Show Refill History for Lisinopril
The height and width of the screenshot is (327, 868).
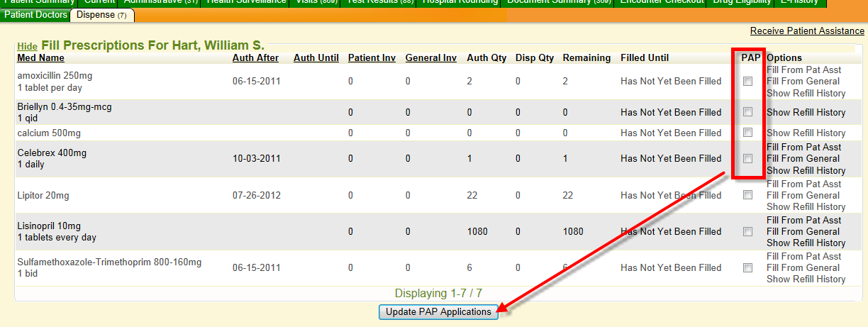tap(806, 243)
